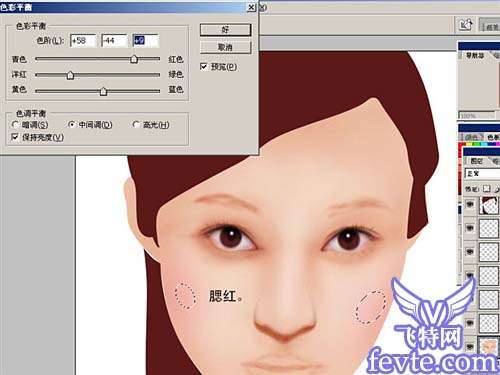This screenshot has height=375, width=500.
Task: Click the first 色阶 field showing +58
Action: pos(83,41)
